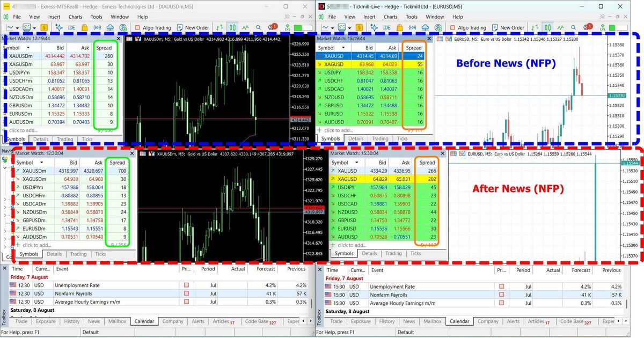Image resolution: width=644 pixels, height=338 pixels.
Task: Click 'click to add...' in upper Exness Market Watch
Action: [x=23, y=130]
